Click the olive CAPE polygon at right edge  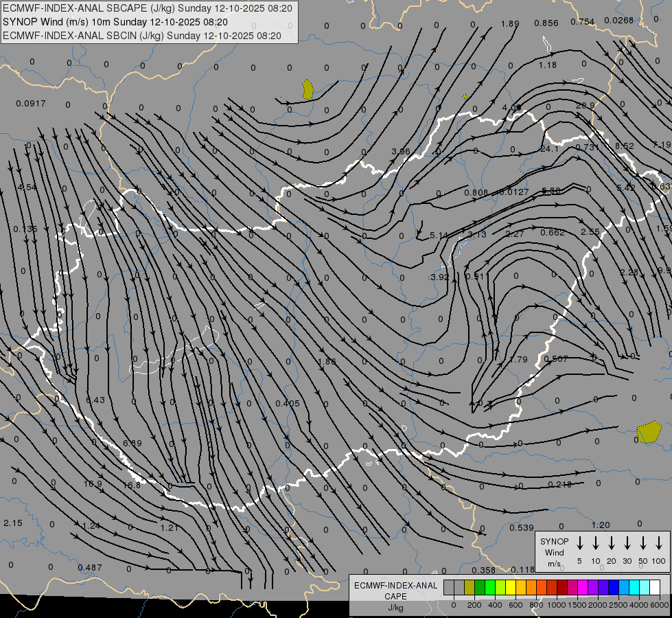tap(649, 432)
